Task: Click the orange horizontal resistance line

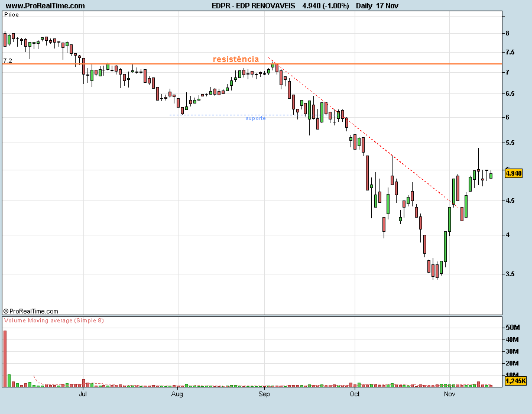Action: point(252,64)
